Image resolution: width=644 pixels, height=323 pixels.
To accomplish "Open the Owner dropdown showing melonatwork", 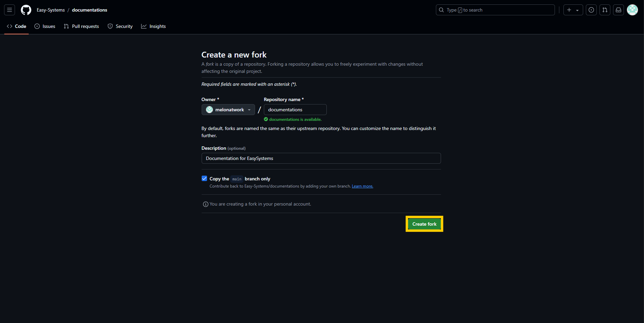I will (228, 110).
